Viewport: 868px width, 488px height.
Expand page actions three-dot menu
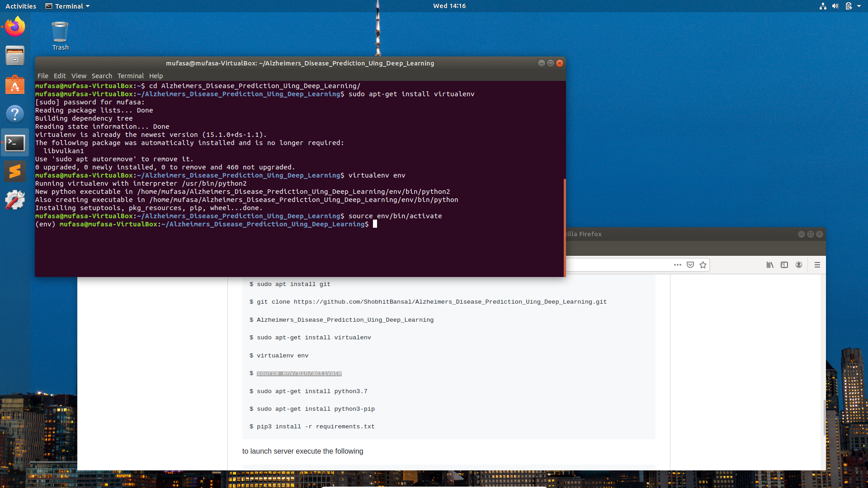[x=677, y=265]
